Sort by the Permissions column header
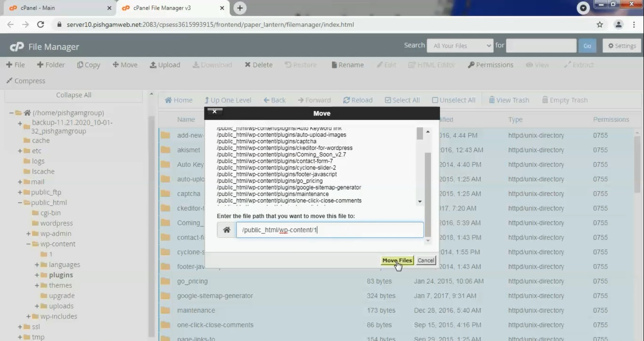 tap(611, 120)
